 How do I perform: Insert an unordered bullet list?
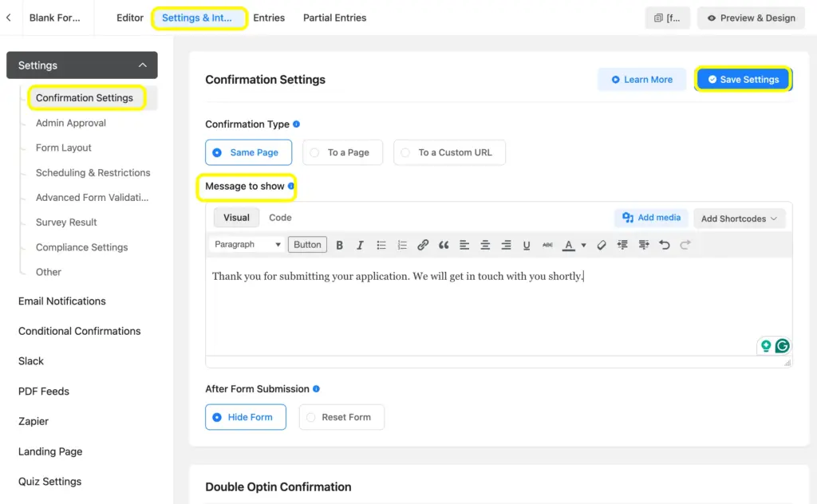pyautogui.click(x=381, y=245)
